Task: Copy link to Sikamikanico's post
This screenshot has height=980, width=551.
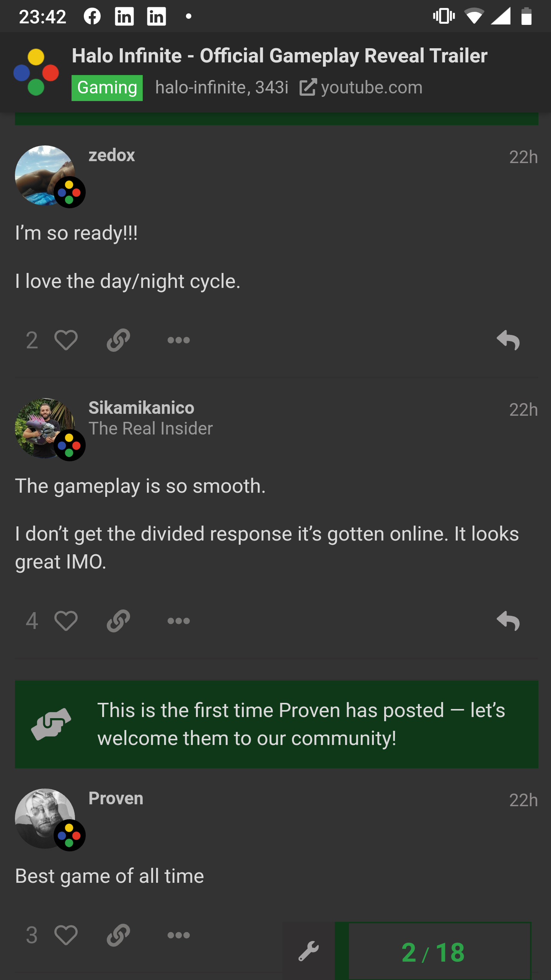Action: point(118,621)
